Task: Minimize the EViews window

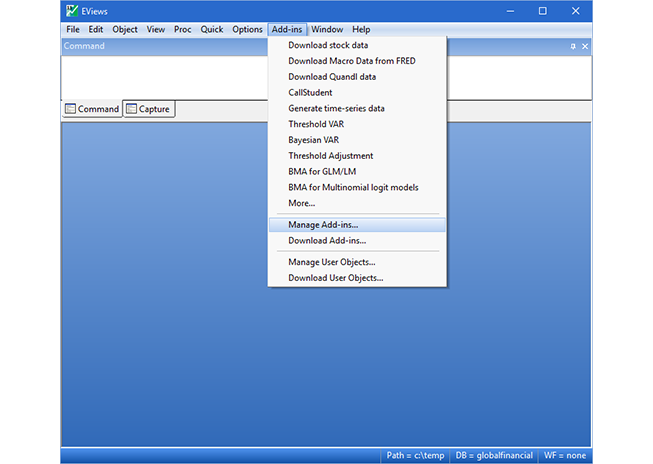Action: [510, 11]
